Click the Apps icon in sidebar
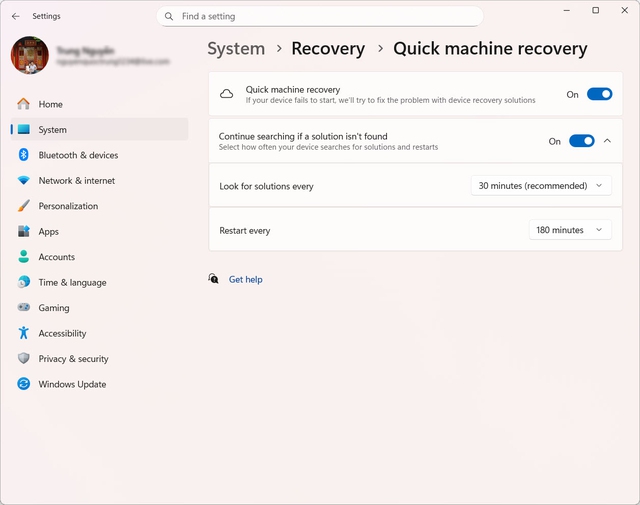The height and width of the screenshot is (505, 640). tap(24, 231)
